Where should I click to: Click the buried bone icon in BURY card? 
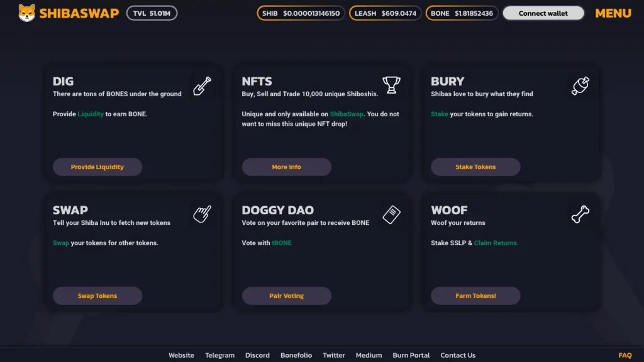click(x=580, y=85)
